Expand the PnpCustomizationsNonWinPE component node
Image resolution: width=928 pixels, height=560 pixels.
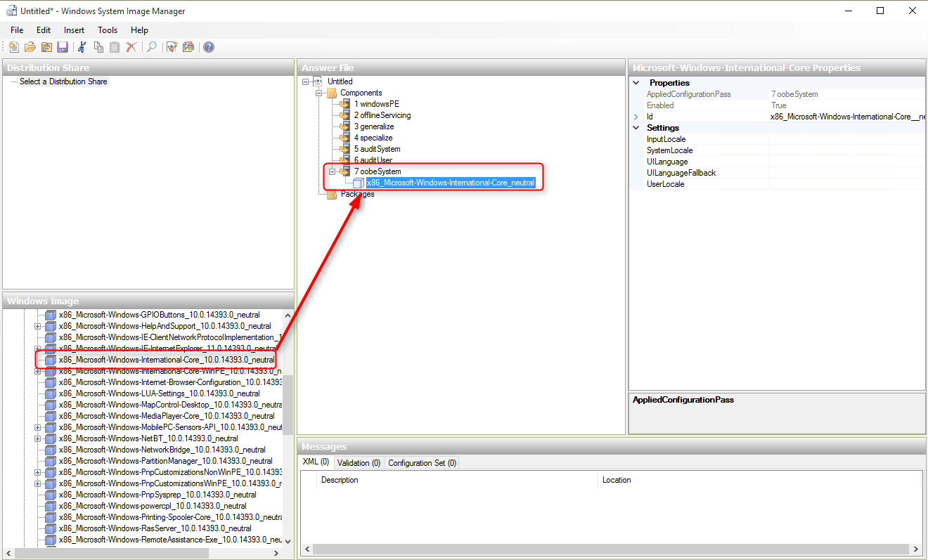click(x=38, y=472)
